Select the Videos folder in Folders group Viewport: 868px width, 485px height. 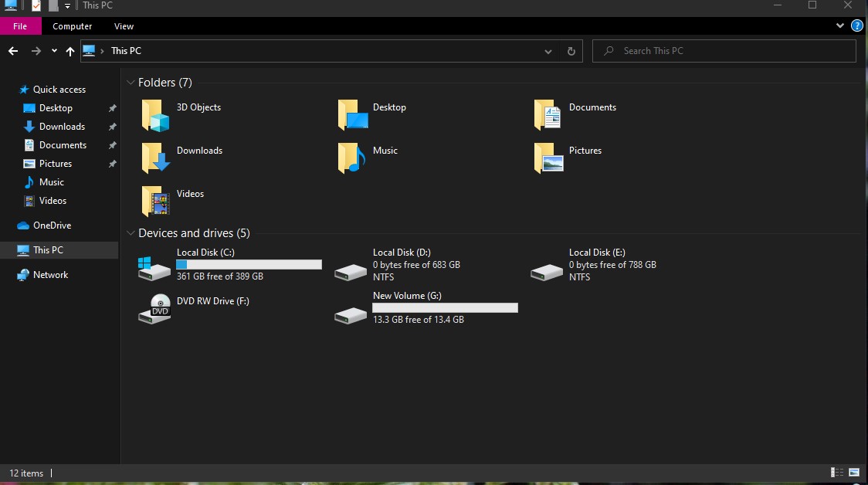coord(173,201)
